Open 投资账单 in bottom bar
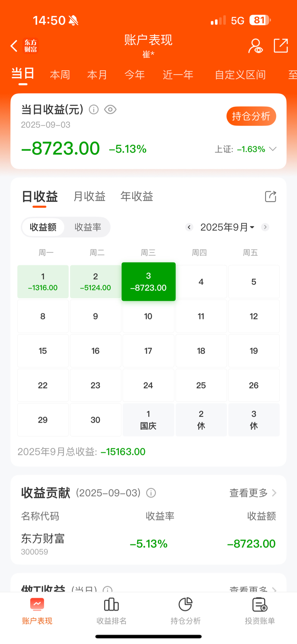This screenshot has width=297, height=644. click(260, 611)
